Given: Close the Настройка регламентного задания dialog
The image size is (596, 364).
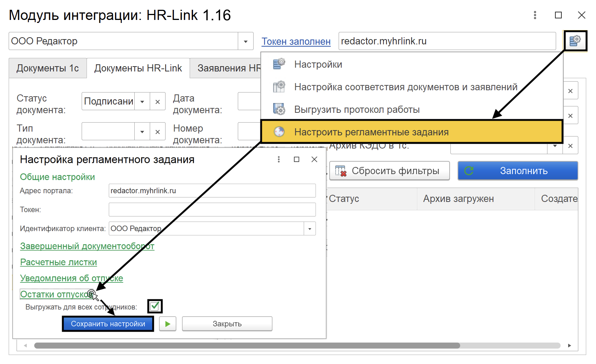Looking at the screenshot, I should pyautogui.click(x=315, y=159).
